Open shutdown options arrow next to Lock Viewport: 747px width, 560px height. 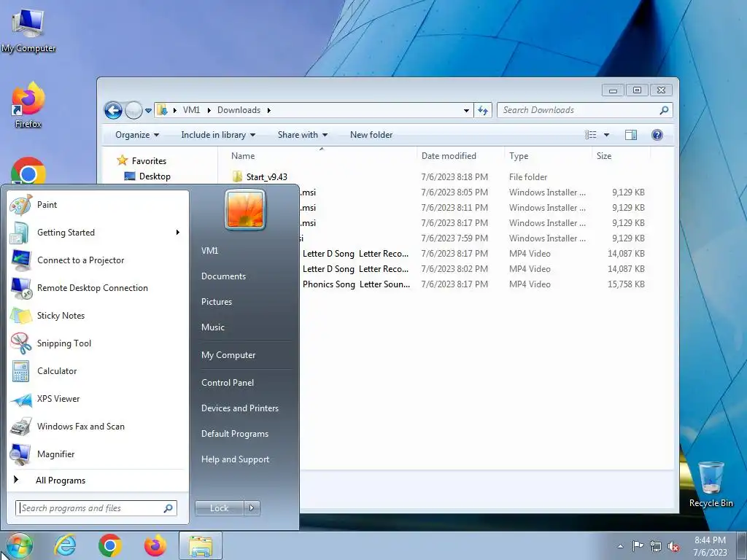pyautogui.click(x=252, y=508)
